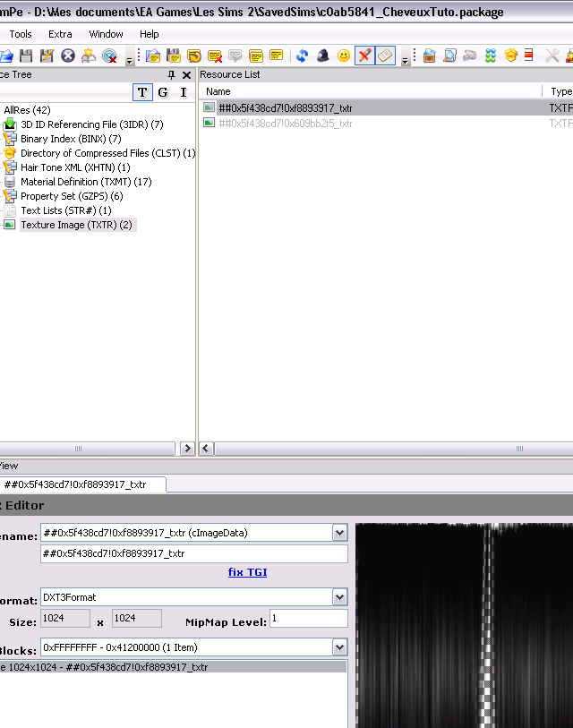Open the Help menu
This screenshot has height=728, width=573.
[x=149, y=34]
